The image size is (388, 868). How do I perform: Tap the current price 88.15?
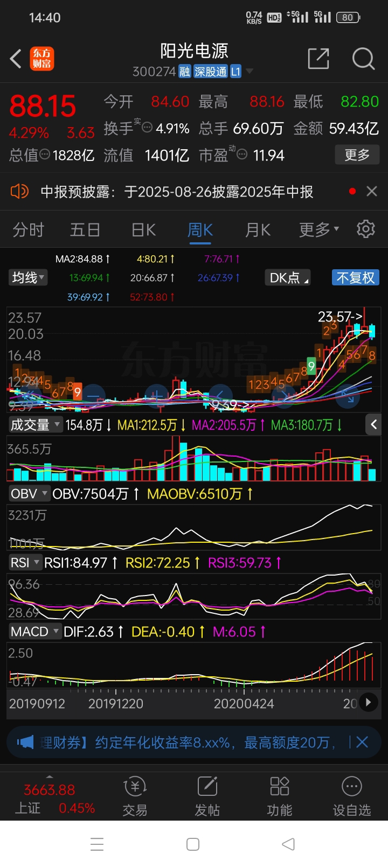point(43,106)
